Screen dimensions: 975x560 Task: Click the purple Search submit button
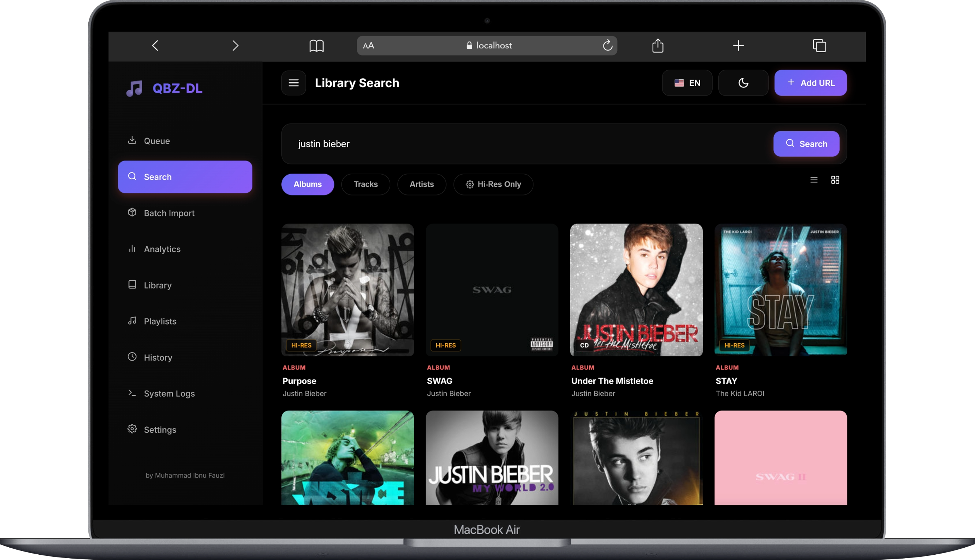(806, 144)
